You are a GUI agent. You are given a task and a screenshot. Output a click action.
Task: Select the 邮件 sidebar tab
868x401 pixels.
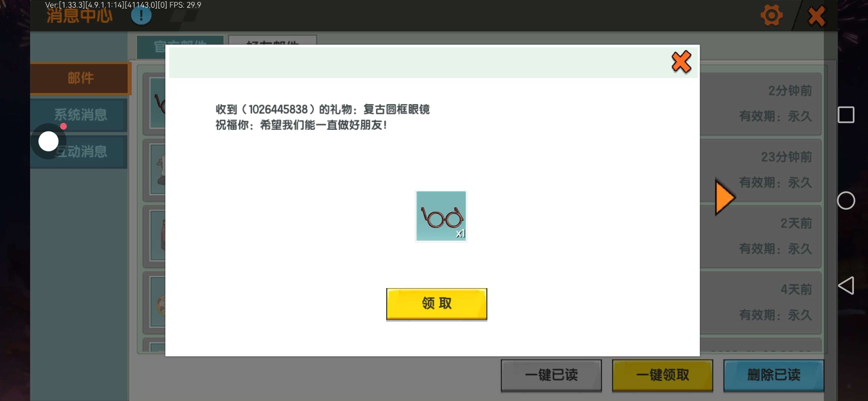[80, 78]
